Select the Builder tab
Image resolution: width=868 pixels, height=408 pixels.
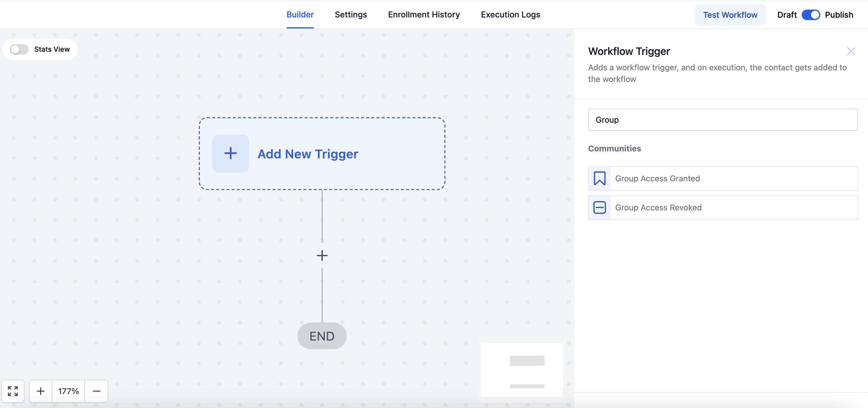click(x=300, y=15)
